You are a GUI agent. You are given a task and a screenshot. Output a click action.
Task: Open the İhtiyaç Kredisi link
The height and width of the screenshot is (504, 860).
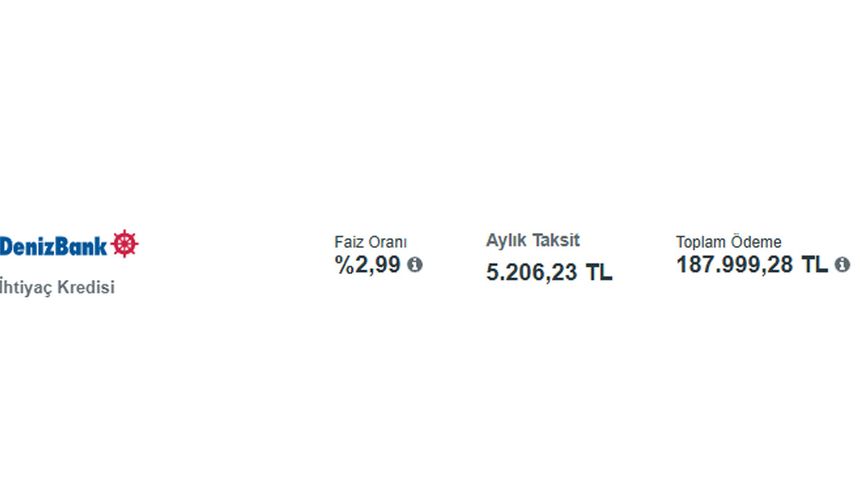tap(57, 287)
